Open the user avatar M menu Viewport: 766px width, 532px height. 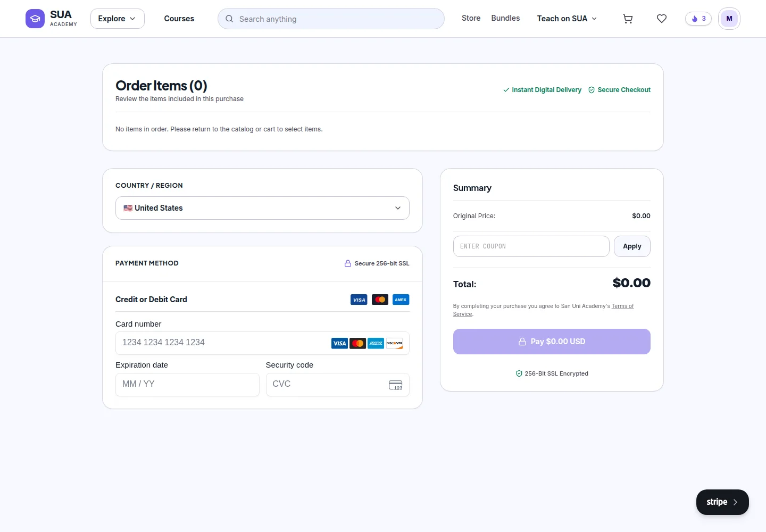tap(729, 19)
